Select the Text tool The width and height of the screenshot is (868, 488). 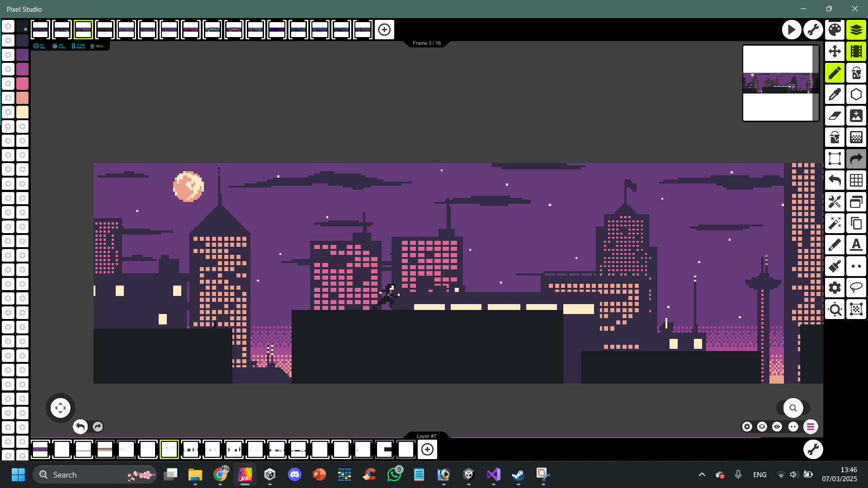pyautogui.click(x=856, y=245)
